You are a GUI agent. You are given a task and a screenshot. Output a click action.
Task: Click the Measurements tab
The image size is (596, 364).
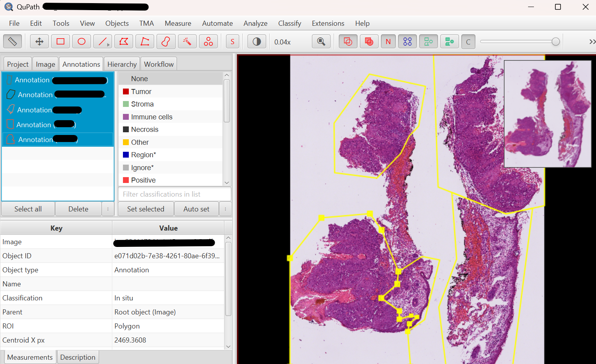(x=30, y=357)
